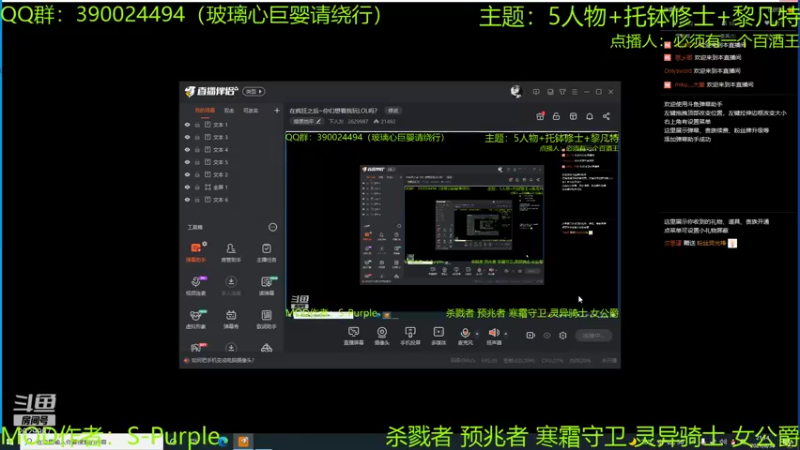This screenshot has height=450, width=800.
Task: Hide the 文本 3 layer
Action: tap(187, 137)
